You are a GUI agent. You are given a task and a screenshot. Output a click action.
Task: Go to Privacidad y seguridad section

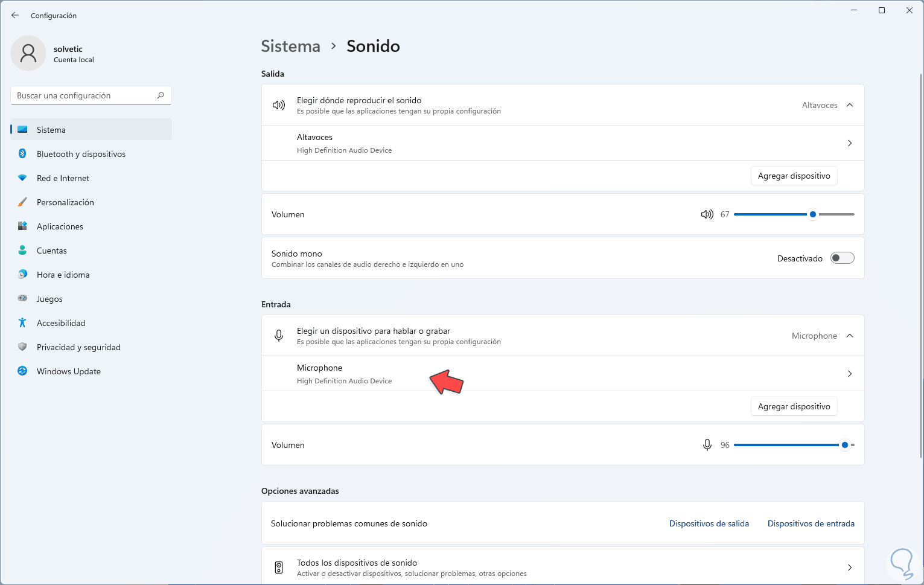78,347
